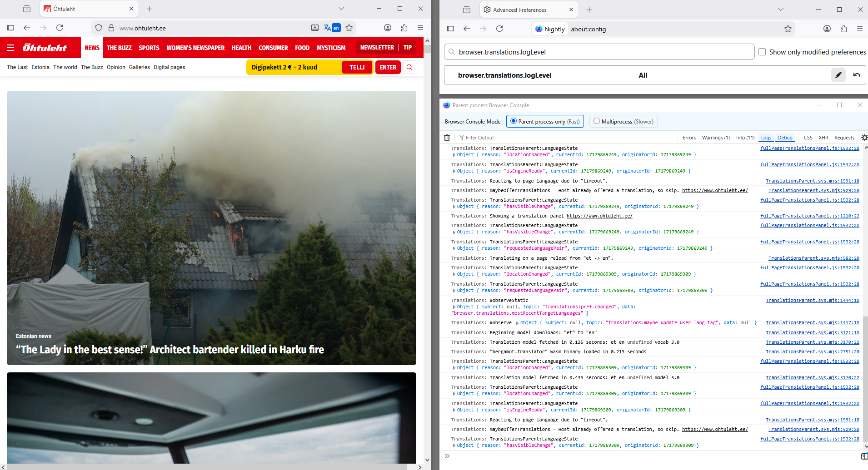Open the Browser Console settings gear
Screen dimensions: 868x470
pos(864,138)
